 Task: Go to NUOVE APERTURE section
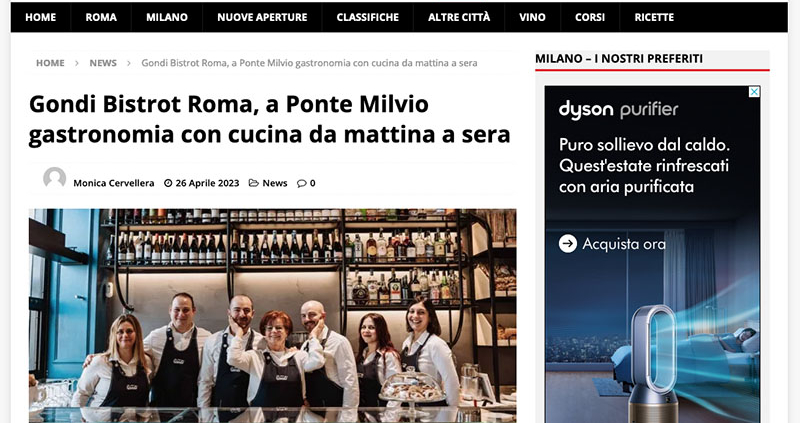(x=262, y=17)
